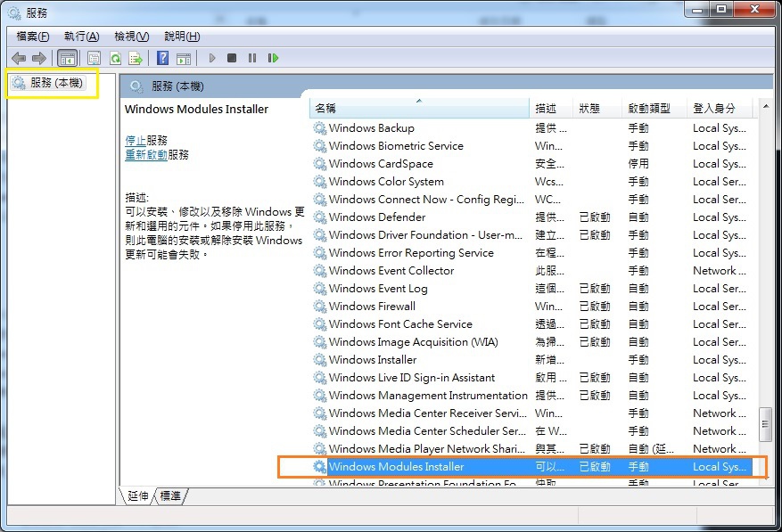Screen dimensions: 782x532
Task: Open the Properties toolbar icon
Action: point(94,58)
